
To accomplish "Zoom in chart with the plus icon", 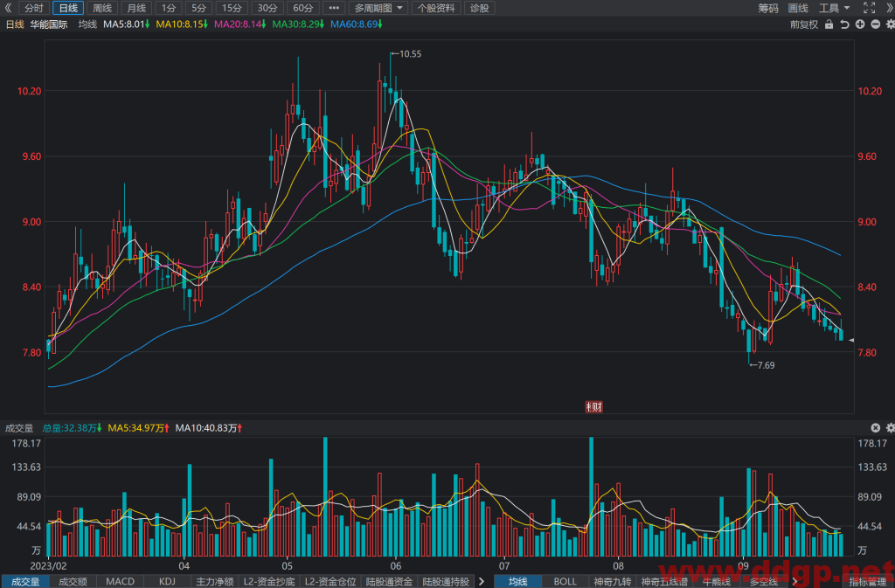I will point(860,24).
